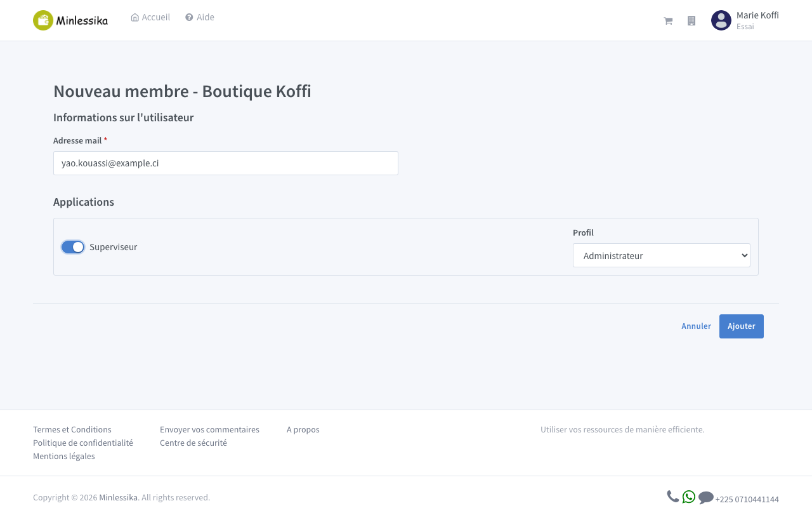Click the chat bubble icon in footer

(x=706, y=498)
